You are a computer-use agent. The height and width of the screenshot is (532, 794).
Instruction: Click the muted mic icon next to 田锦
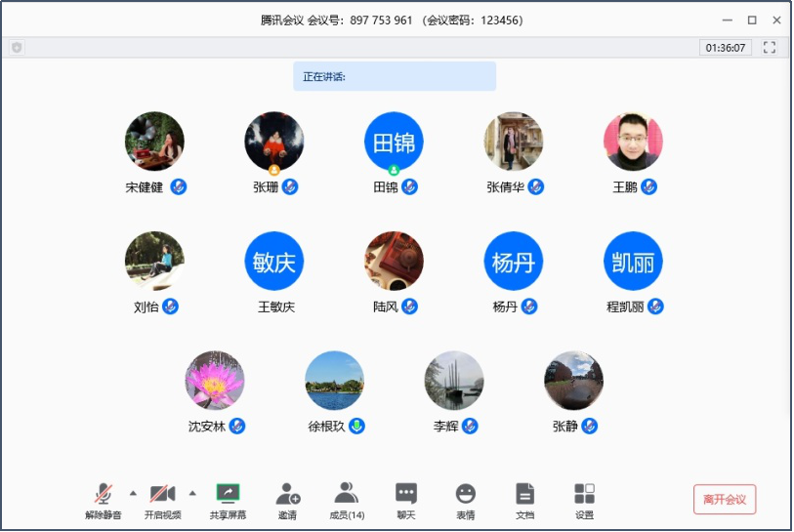coord(409,186)
